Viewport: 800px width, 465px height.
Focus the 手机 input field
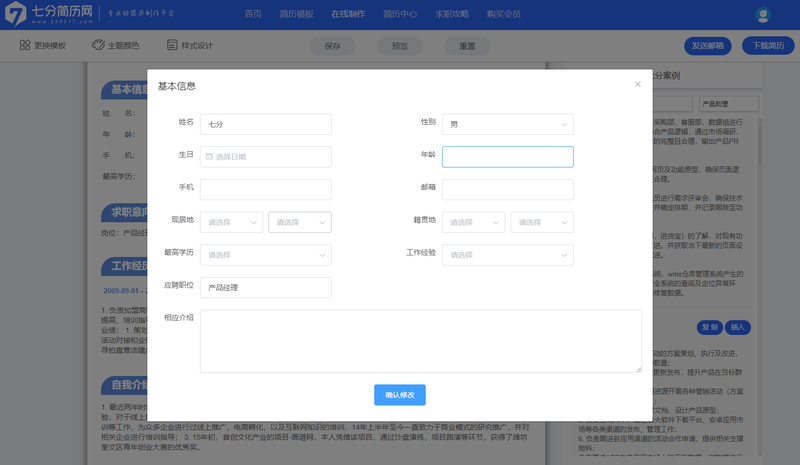click(x=266, y=189)
